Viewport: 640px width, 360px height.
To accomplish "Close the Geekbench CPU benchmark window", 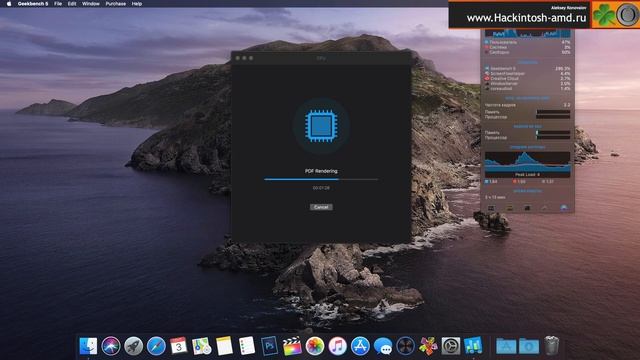I will (238, 58).
